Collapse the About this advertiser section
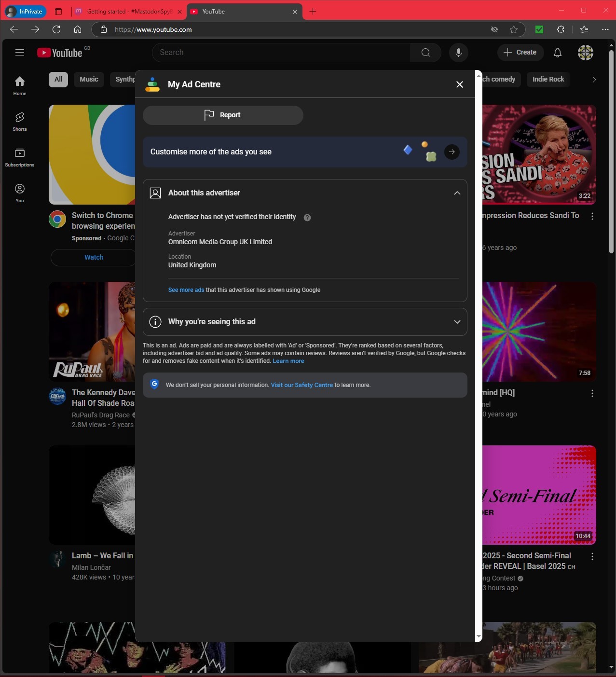616x677 pixels. coord(457,193)
